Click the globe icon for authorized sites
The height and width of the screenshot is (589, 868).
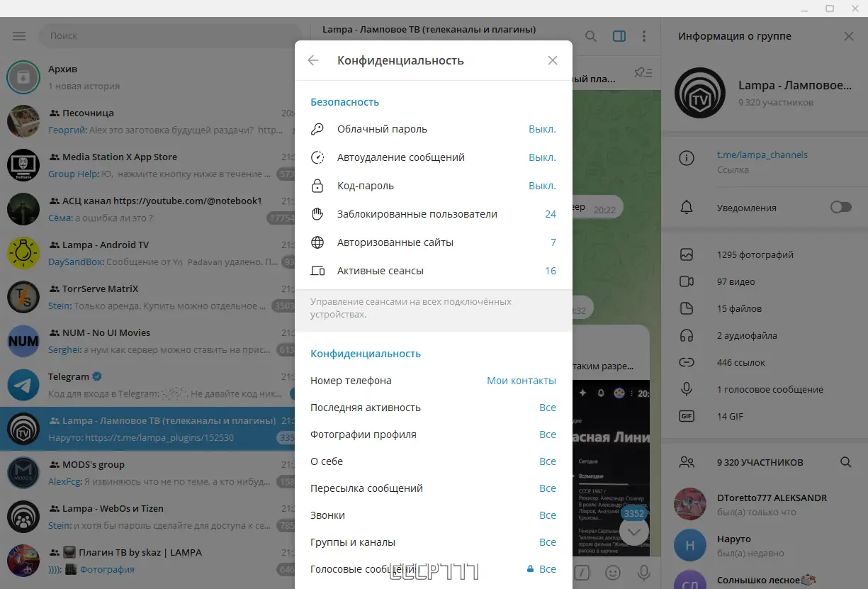tap(317, 242)
